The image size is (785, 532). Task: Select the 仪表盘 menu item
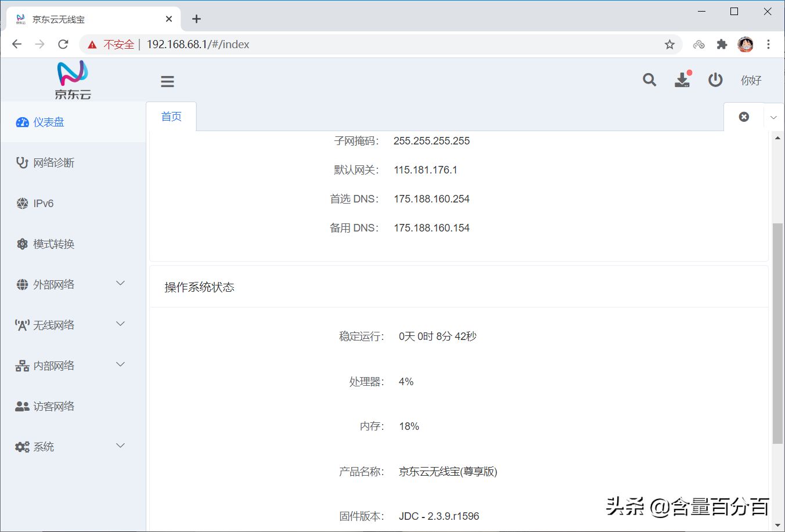(x=73, y=122)
